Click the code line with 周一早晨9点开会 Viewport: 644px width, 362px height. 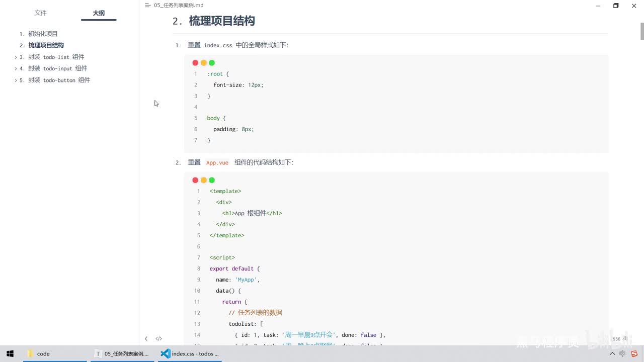pyautogui.click(x=310, y=335)
